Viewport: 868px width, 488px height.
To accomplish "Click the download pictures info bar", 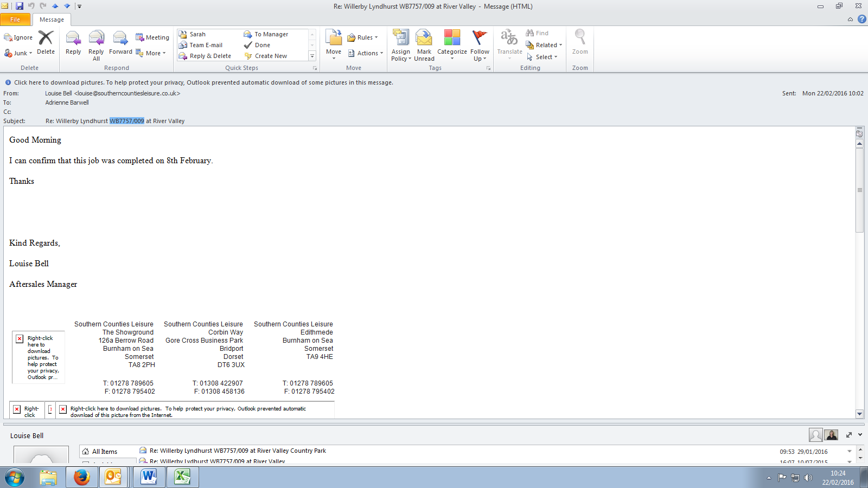I will pyautogui.click(x=203, y=82).
